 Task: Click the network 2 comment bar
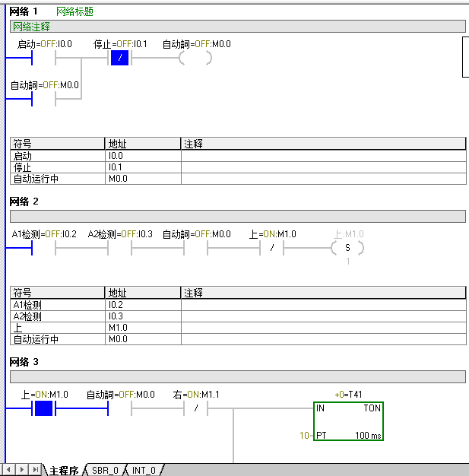pos(238,217)
